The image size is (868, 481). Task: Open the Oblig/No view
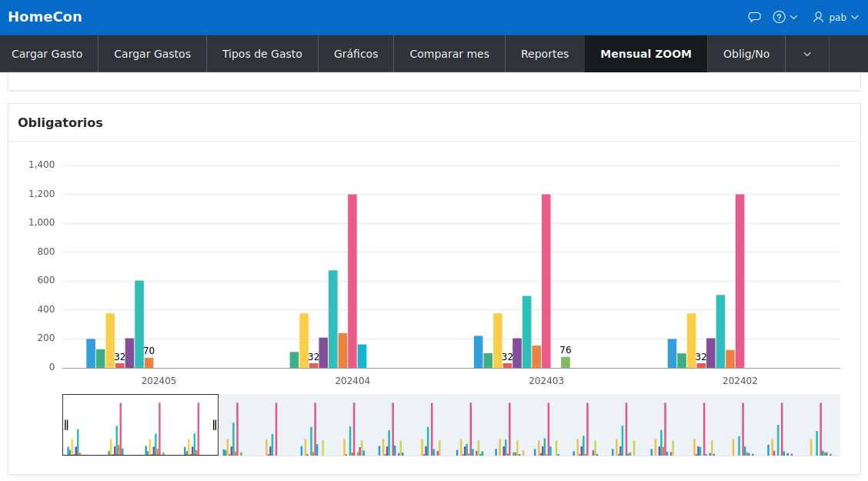tap(746, 54)
